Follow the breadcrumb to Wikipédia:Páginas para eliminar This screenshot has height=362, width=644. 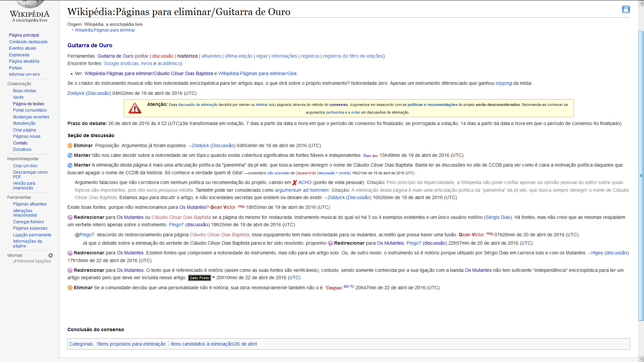[x=105, y=30]
